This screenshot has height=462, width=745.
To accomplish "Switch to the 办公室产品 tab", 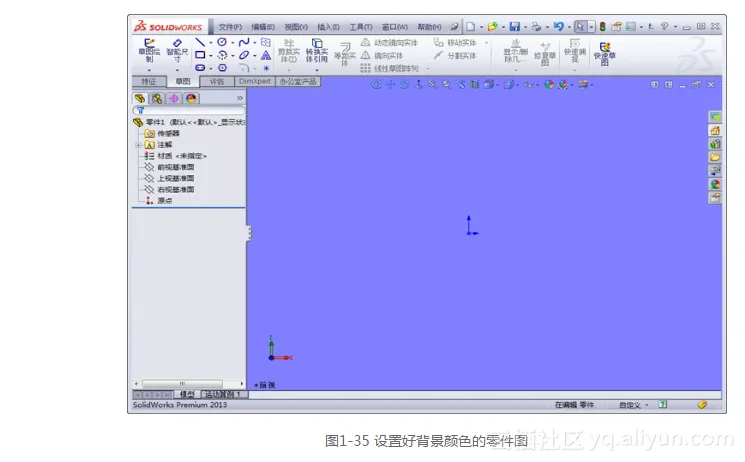I will [x=298, y=82].
